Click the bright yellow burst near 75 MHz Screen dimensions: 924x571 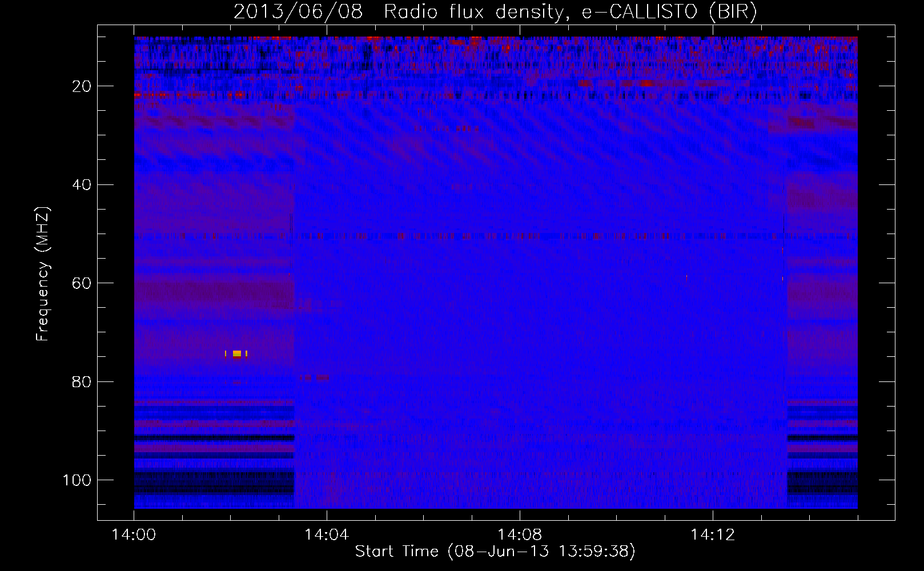coord(236,353)
